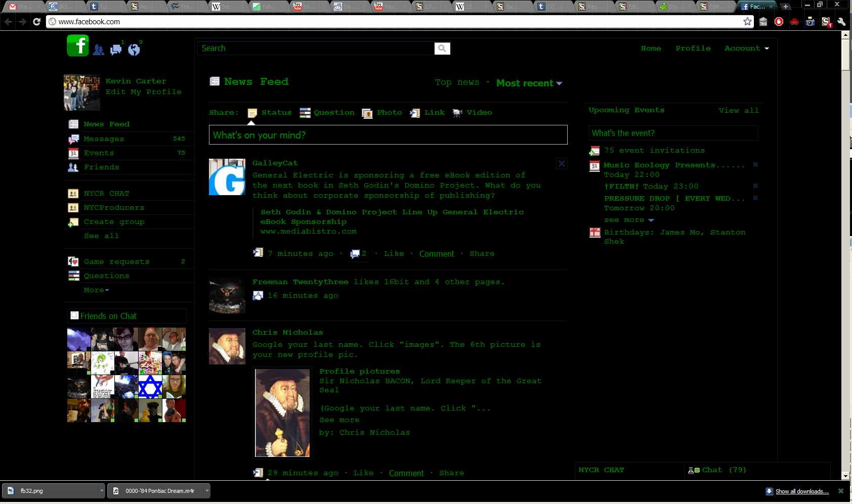Image resolution: width=852 pixels, height=504 pixels.
Task: Click the Create group icon in sidebar
Action: (x=73, y=221)
